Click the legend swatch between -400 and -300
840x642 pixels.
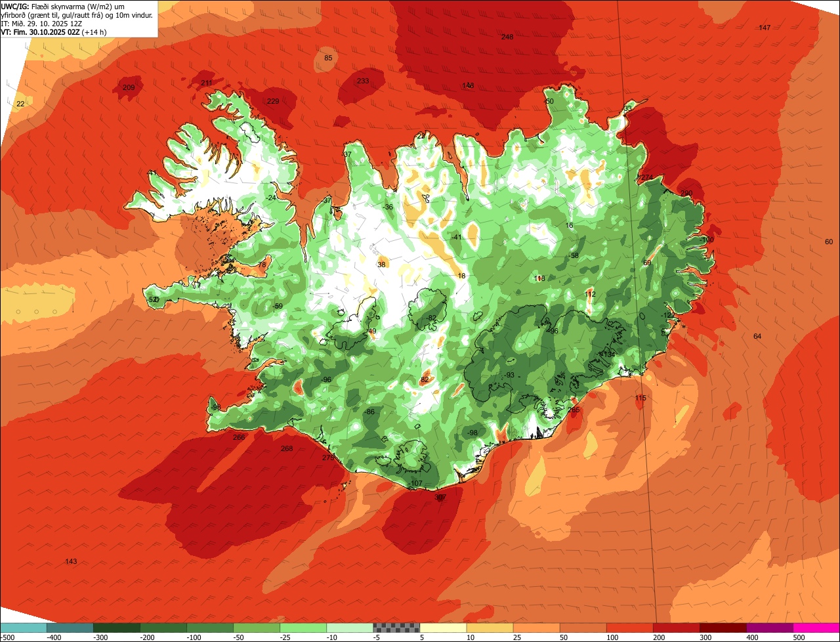pyautogui.click(x=70, y=628)
